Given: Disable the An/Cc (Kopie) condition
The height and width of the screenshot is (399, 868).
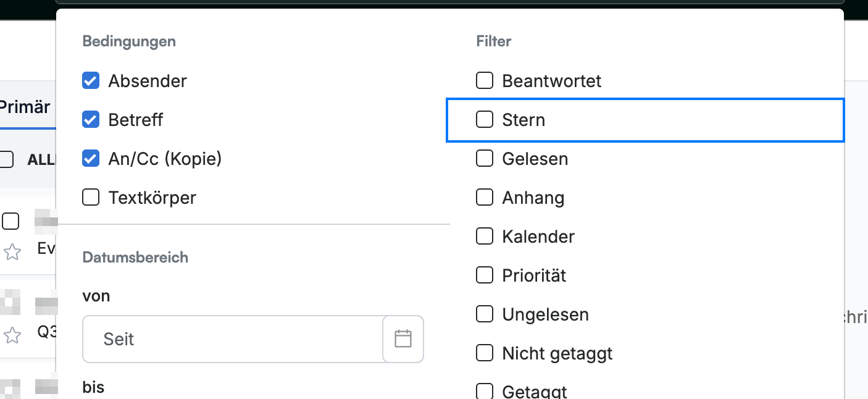Looking at the screenshot, I should tap(91, 159).
